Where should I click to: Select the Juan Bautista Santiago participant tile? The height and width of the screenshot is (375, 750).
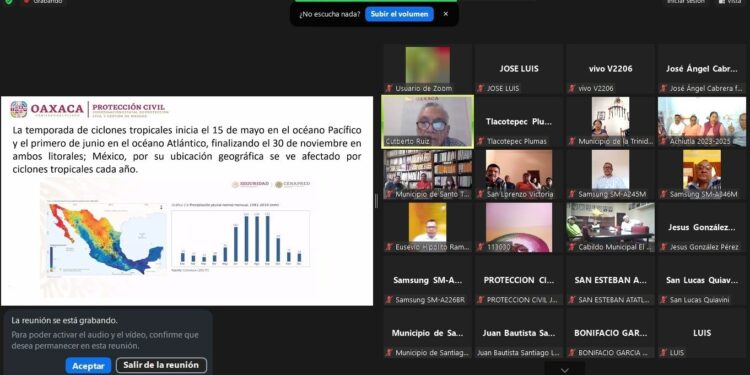click(x=519, y=333)
